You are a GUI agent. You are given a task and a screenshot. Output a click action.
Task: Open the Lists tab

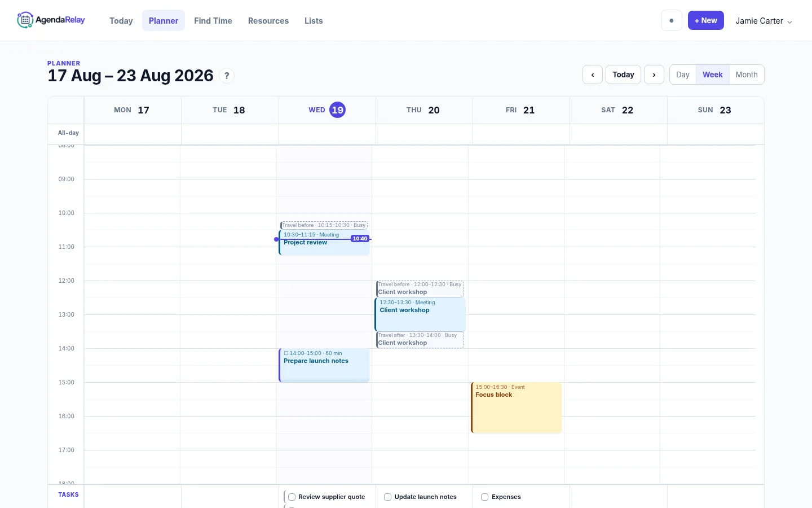click(x=314, y=21)
